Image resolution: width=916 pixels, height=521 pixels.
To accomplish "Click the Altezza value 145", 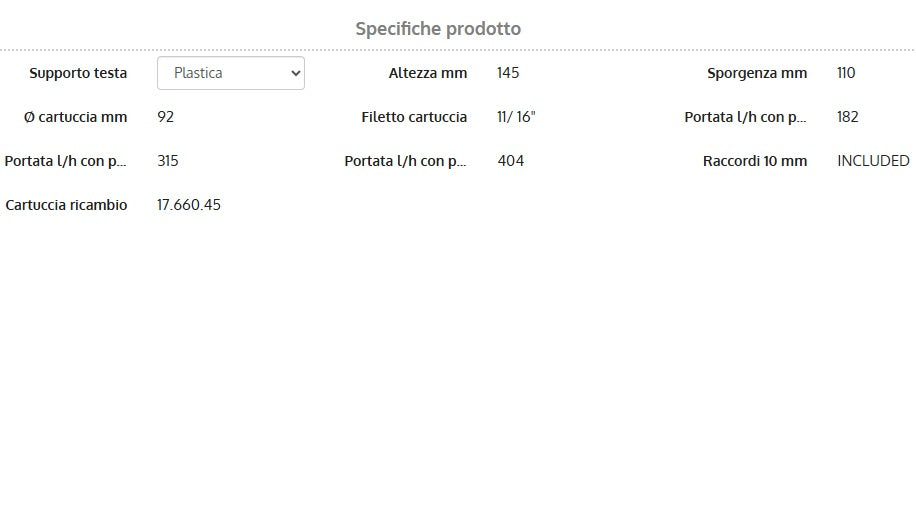I will click(x=508, y=73).
